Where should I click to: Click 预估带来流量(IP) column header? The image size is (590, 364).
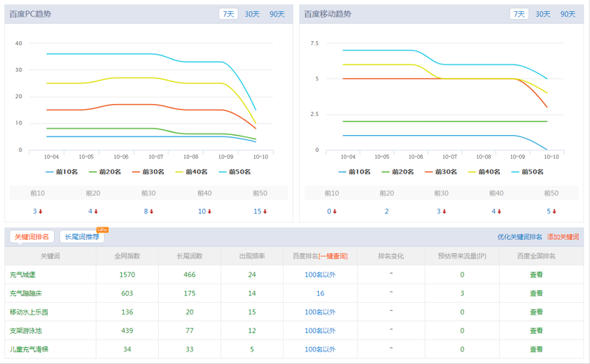tap(462, 256)
